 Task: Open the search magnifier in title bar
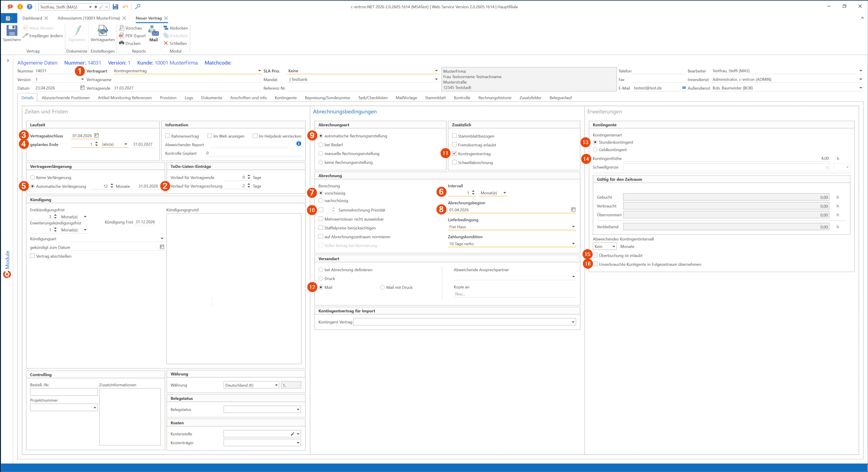tap(138, 6)
